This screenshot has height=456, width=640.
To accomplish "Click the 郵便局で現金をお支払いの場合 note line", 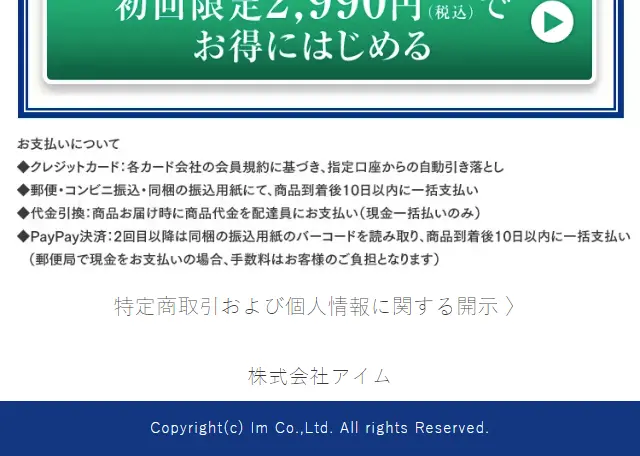I will coord(234,259).
